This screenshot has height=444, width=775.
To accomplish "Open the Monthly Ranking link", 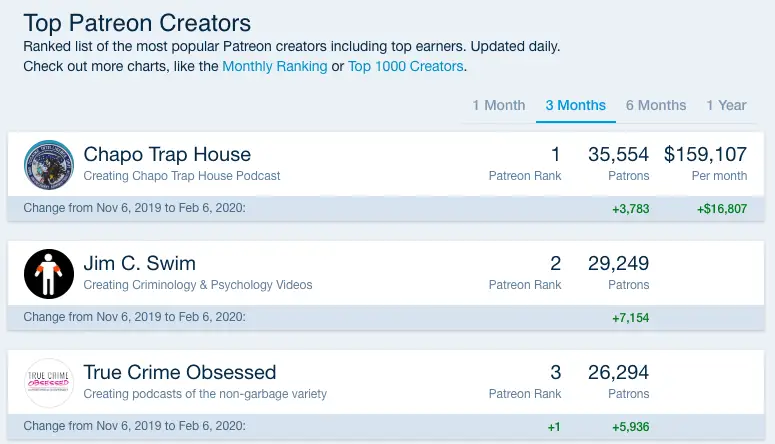I will pyautogui.click(x=275, y=66).
